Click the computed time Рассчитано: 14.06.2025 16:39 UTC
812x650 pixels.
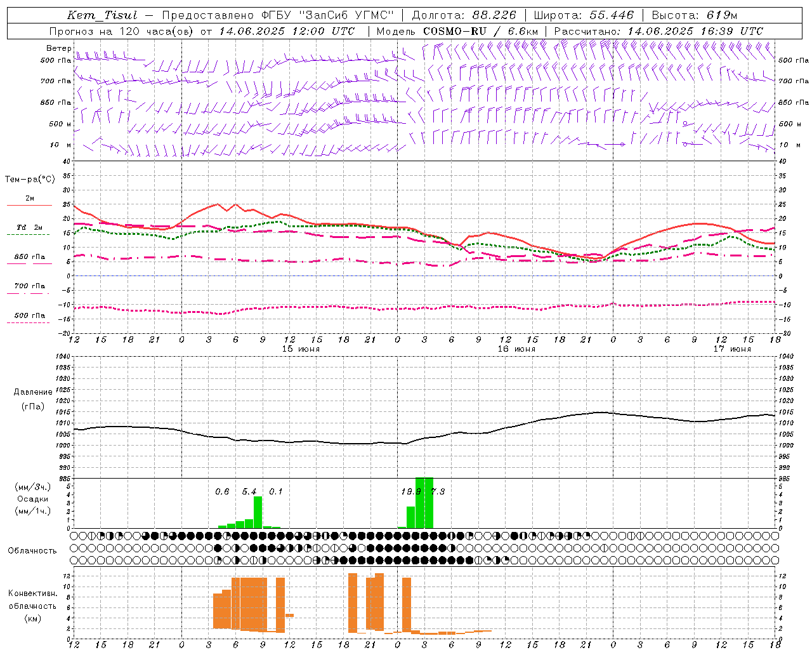(x=658, y=31)
